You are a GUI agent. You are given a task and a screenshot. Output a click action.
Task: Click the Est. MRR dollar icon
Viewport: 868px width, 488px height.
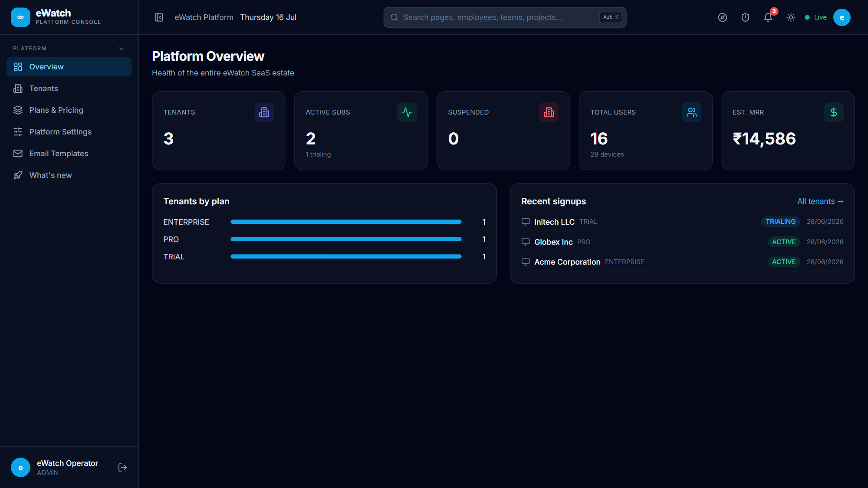834,112
